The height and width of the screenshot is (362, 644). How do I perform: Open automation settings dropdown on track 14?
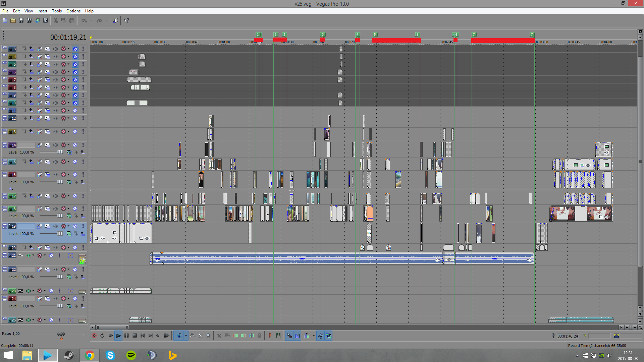coord(68,145)
